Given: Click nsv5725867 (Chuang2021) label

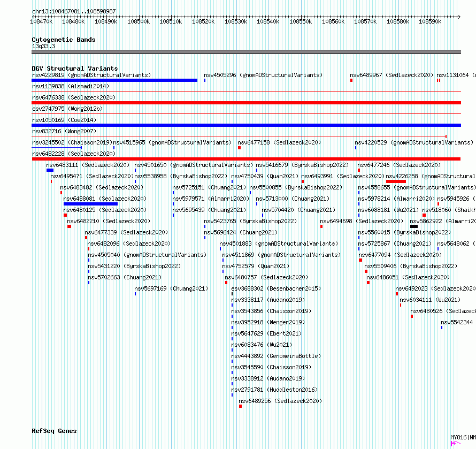Looking at the screenshot, I should [x=395, y=243].
